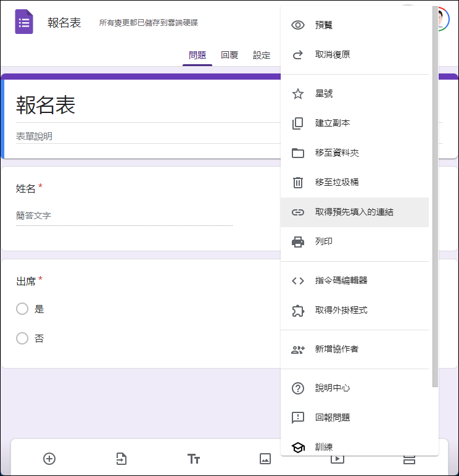459x476 pixels.
Task: Select the 是 radio option
Action: 22,309
